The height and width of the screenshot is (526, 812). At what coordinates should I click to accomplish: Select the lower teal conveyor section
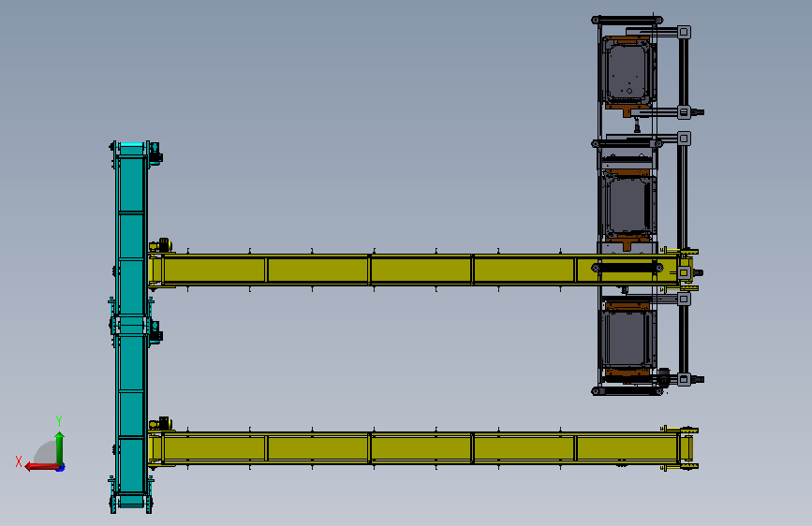pyautogui.click(x=131, y=415)
